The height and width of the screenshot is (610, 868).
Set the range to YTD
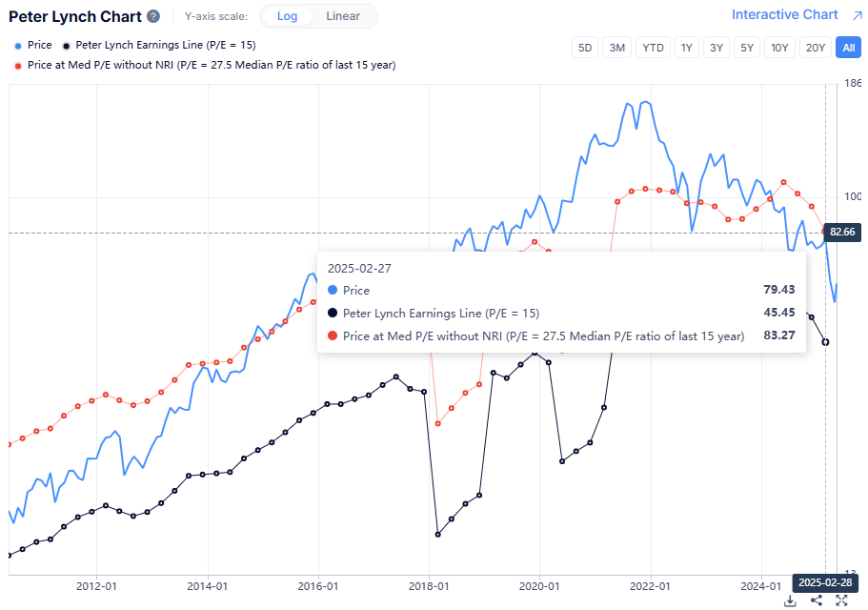click(x=653, y=48)
